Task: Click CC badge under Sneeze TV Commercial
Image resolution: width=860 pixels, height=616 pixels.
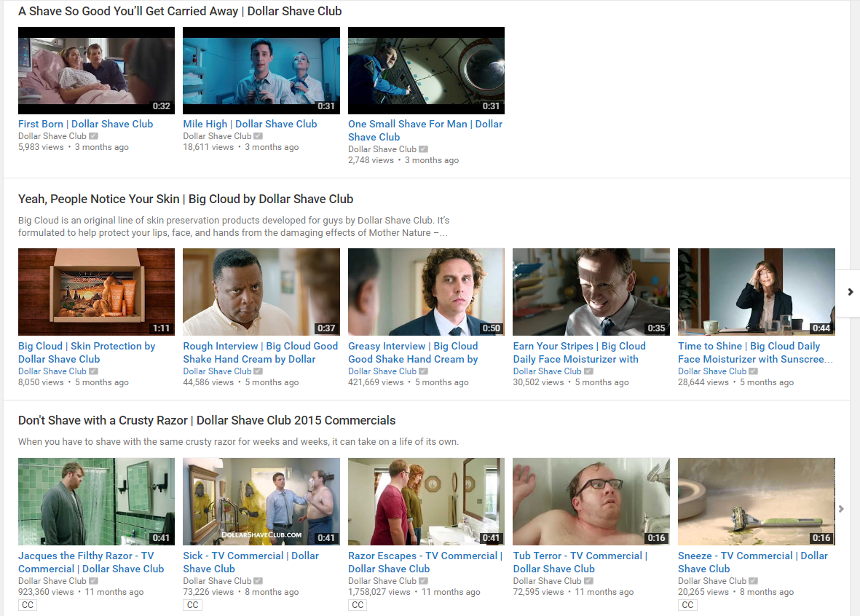Action: click(x=687, y=605)
